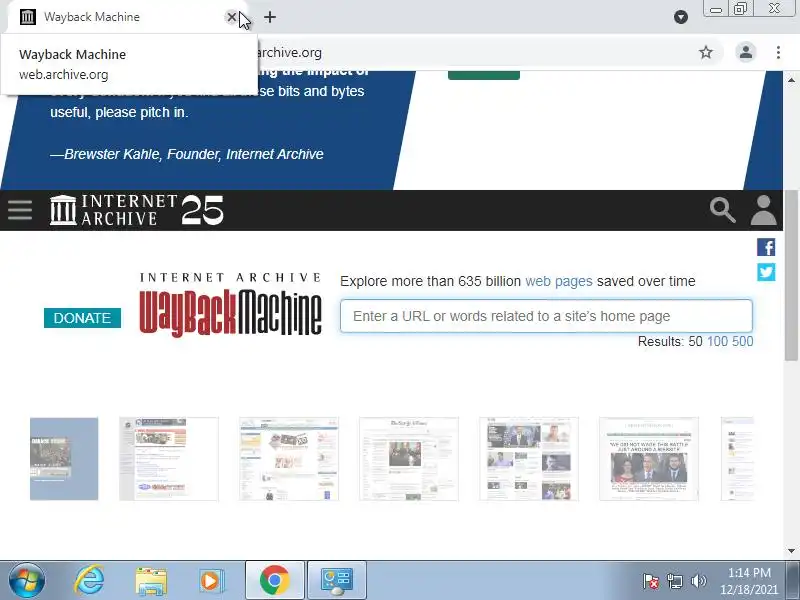Viewport: 800px width, 600px height.
Task: Bookmark this page with the star icon
Action: [x=706, y=52]
